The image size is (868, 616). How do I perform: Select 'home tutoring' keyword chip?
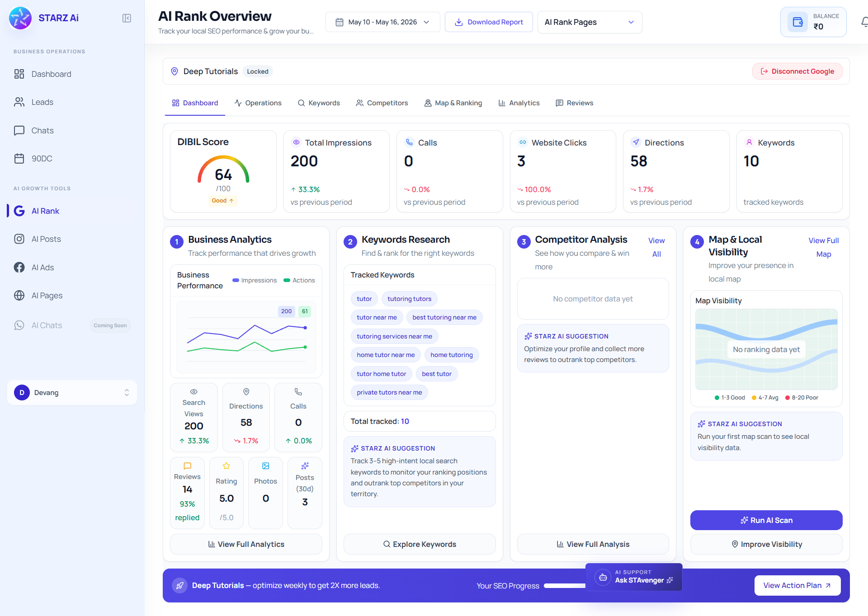pos(452,355)
